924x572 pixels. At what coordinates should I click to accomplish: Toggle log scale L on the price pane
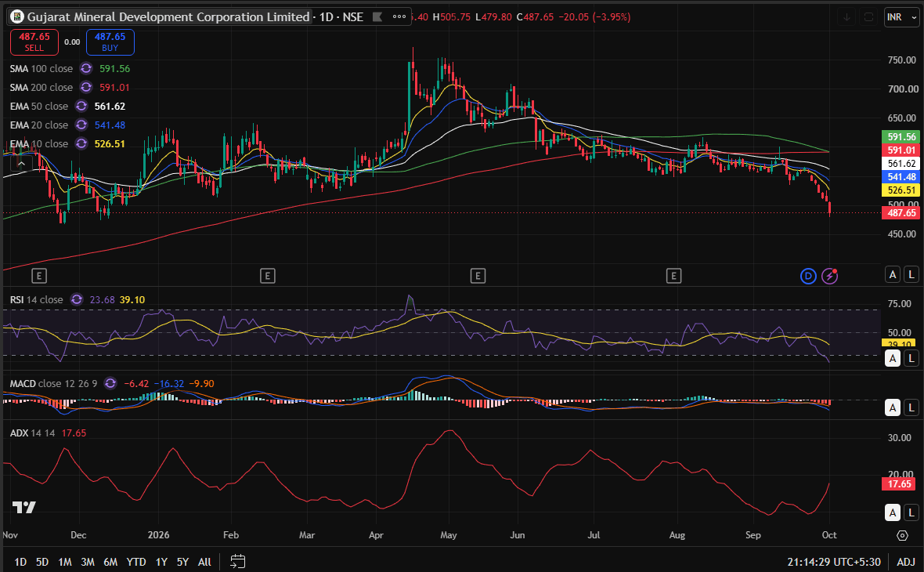tap(911, 274)
